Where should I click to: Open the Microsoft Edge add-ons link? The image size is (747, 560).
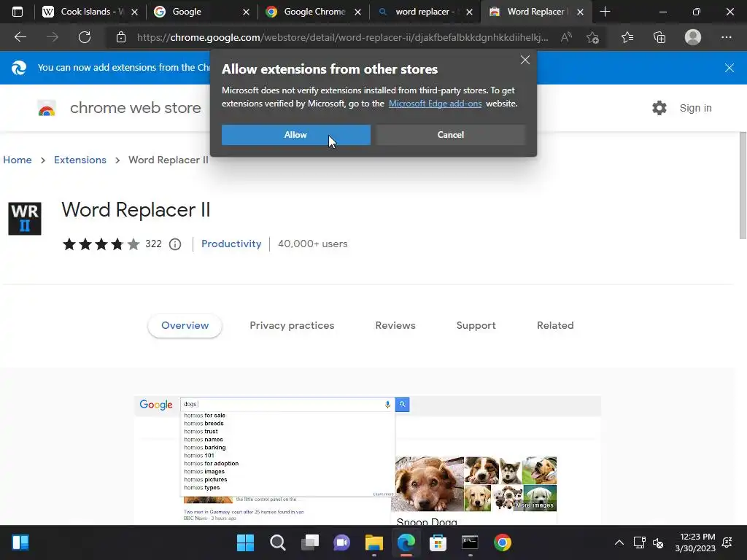(435, 104)
